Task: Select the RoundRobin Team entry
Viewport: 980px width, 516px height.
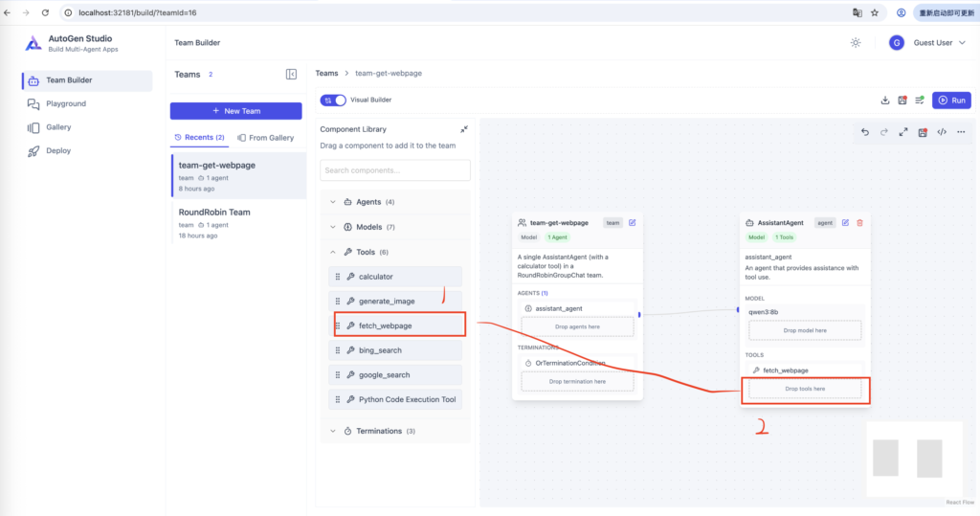Action: (x=238, y=223)
